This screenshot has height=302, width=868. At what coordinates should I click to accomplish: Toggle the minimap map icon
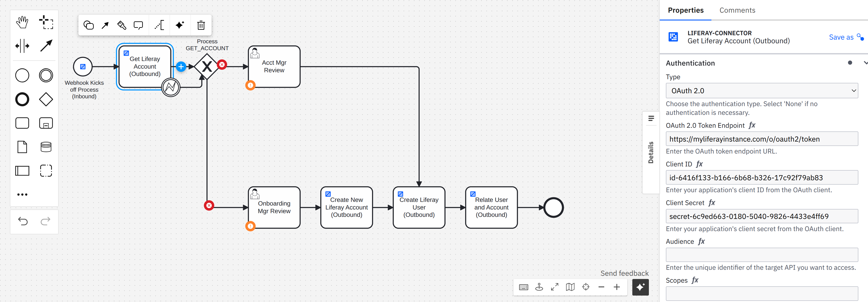point(570,287)
